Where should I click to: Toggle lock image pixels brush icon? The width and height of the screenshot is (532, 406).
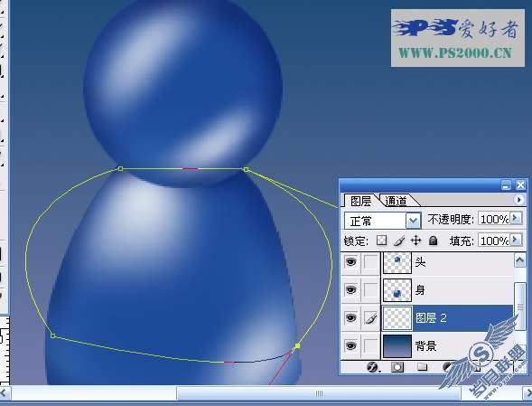pyautogui.click(x=400, y=241)
